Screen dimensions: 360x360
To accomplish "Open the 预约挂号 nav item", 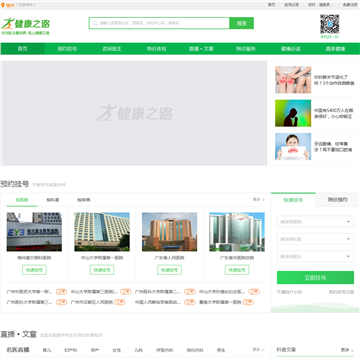I will coord(67,49).
